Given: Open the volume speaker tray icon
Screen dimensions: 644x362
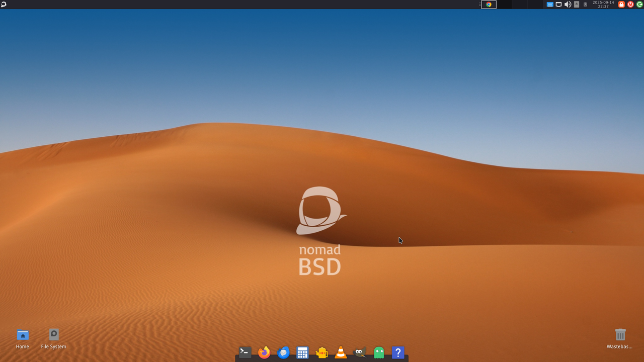Looking at the screenshot, I should [568, 5].
